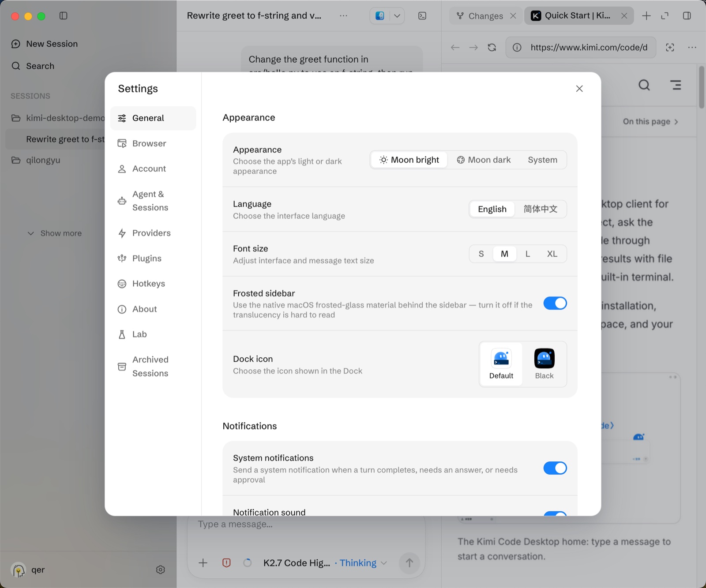The height and width of the screenshot is (588, 706).
Task: Expand the open-in app dropdown arrow
Action: tap(397, 16)
